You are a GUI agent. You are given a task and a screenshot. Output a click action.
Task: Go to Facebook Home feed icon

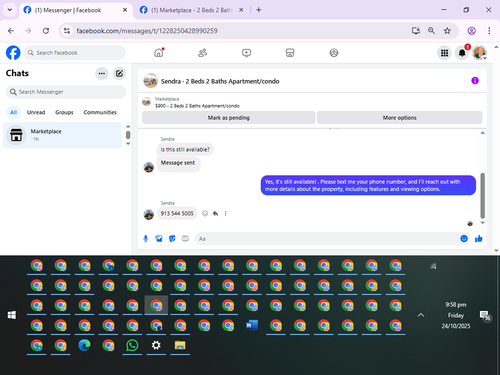(159, 53)
